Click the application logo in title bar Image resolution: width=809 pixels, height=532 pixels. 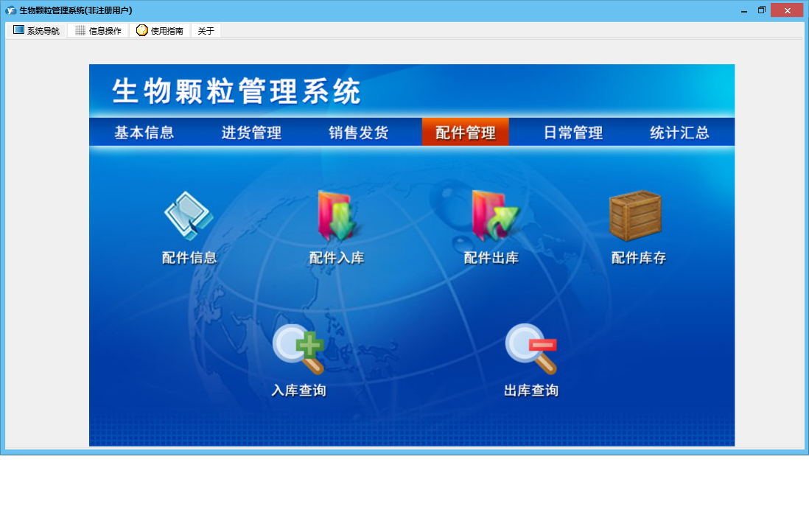tap(10, 10)
